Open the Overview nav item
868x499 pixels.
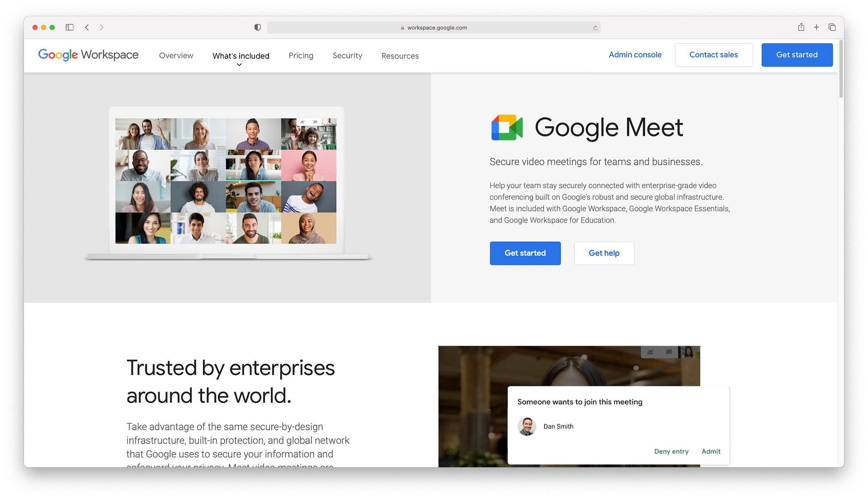[176, 56]
